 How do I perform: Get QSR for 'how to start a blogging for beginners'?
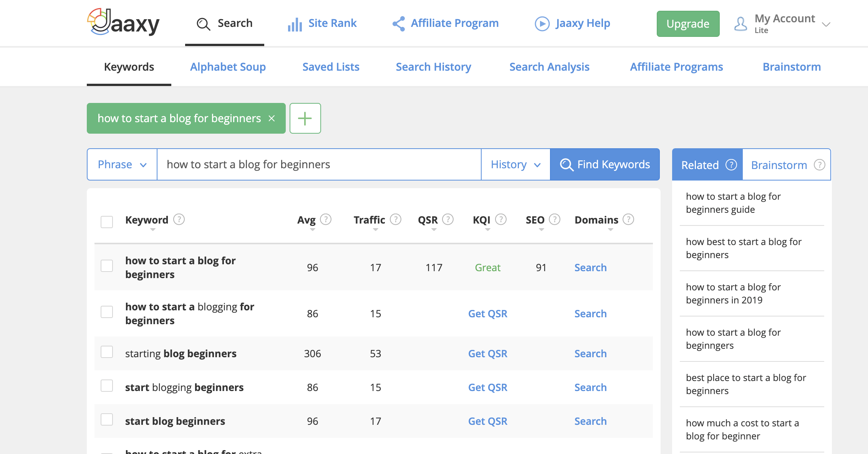tap(488, 313)
